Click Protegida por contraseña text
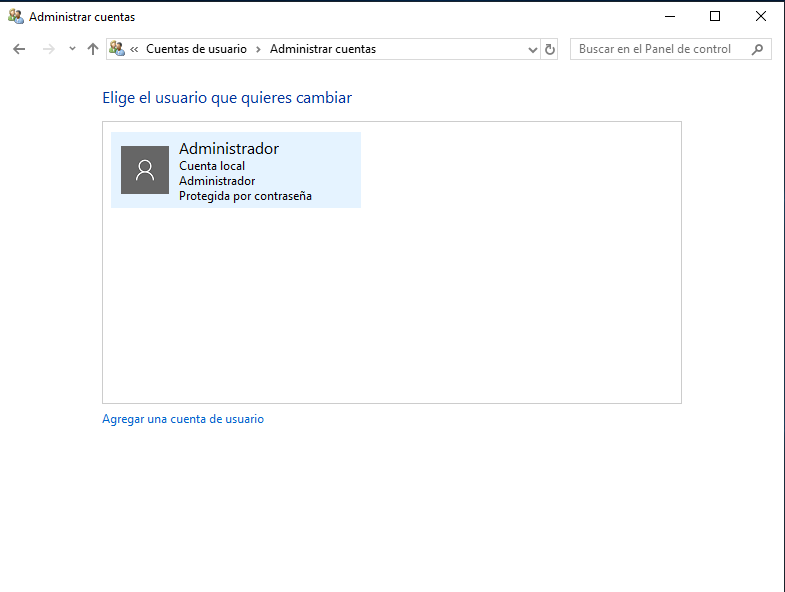 pos(245,196)
